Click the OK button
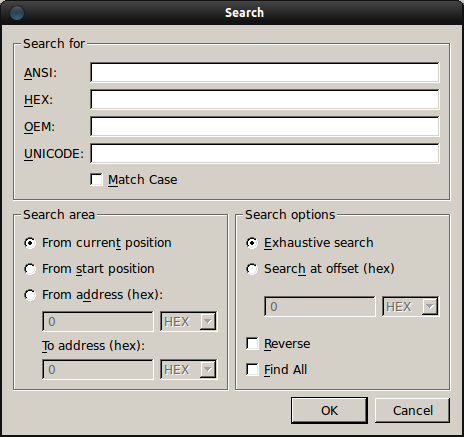 click(x=329, y=410)
